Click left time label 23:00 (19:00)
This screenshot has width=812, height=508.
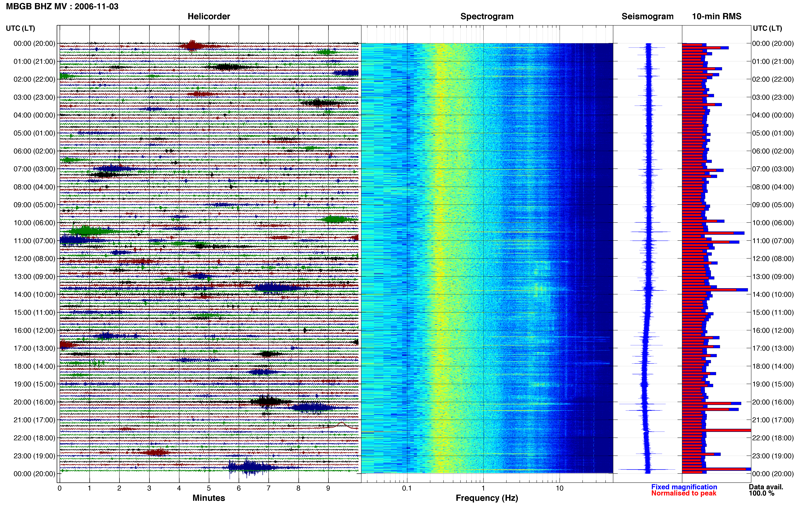(x=34, y=456)
